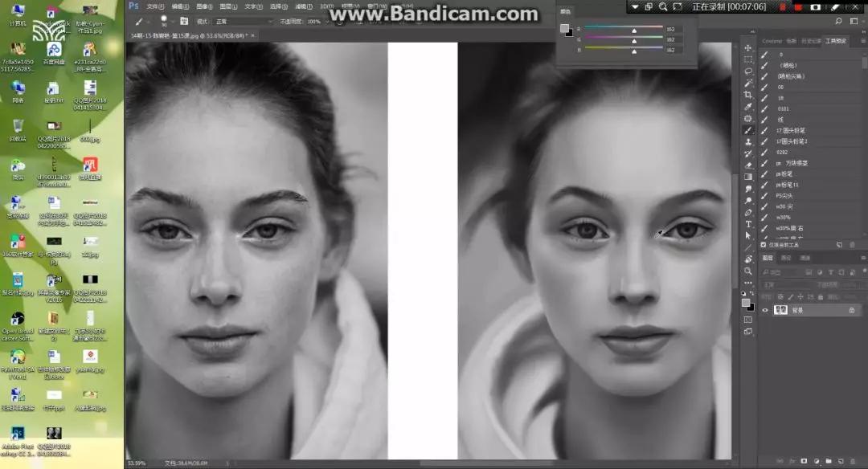868x469 pixels.
Task: Select the Smudge tool
Action: point(748,189)
